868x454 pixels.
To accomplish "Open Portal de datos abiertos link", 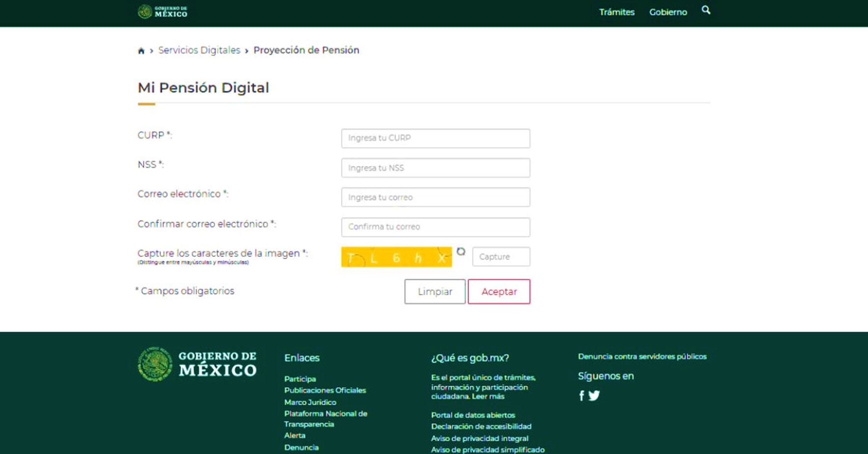I will click(473, 415).
